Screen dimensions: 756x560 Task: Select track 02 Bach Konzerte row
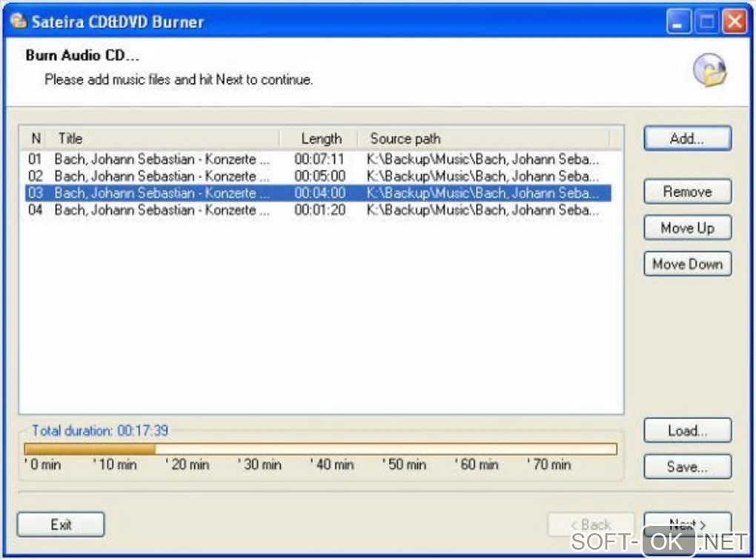pos(318,176)
